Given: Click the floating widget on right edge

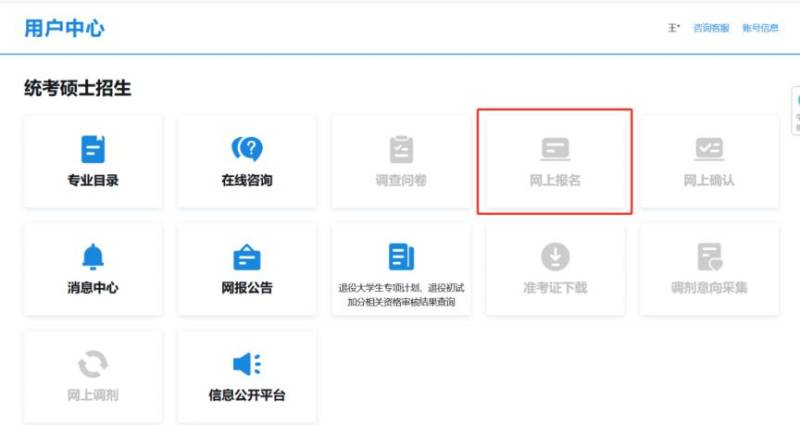Looking at the screenshot, I should point(795,110).
